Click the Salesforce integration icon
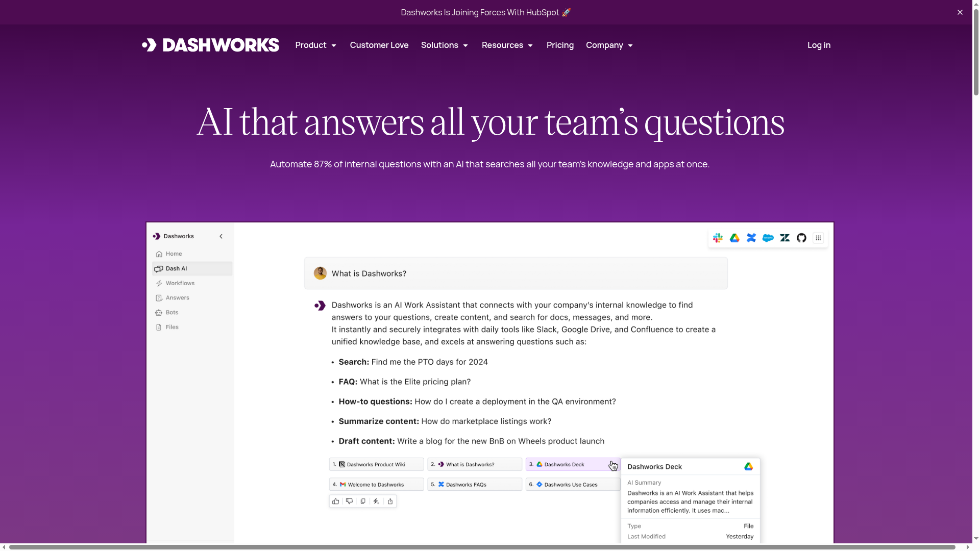 tap(768, 238)
